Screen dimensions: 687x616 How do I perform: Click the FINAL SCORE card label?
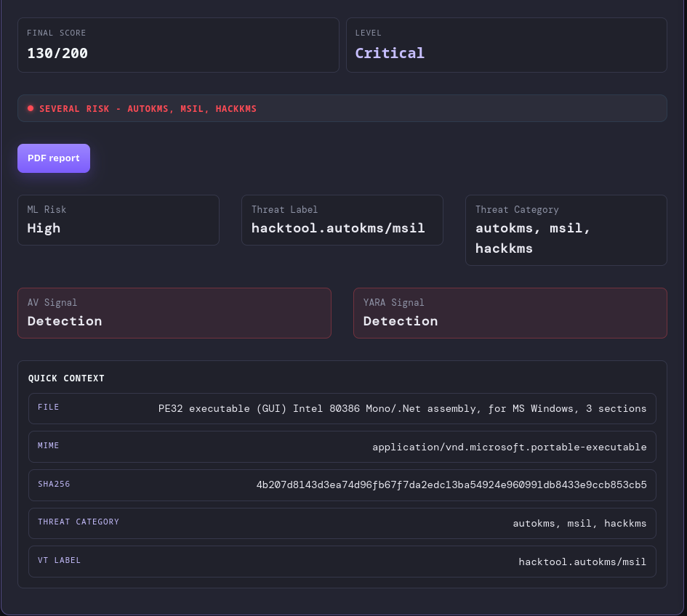(57, 33)
